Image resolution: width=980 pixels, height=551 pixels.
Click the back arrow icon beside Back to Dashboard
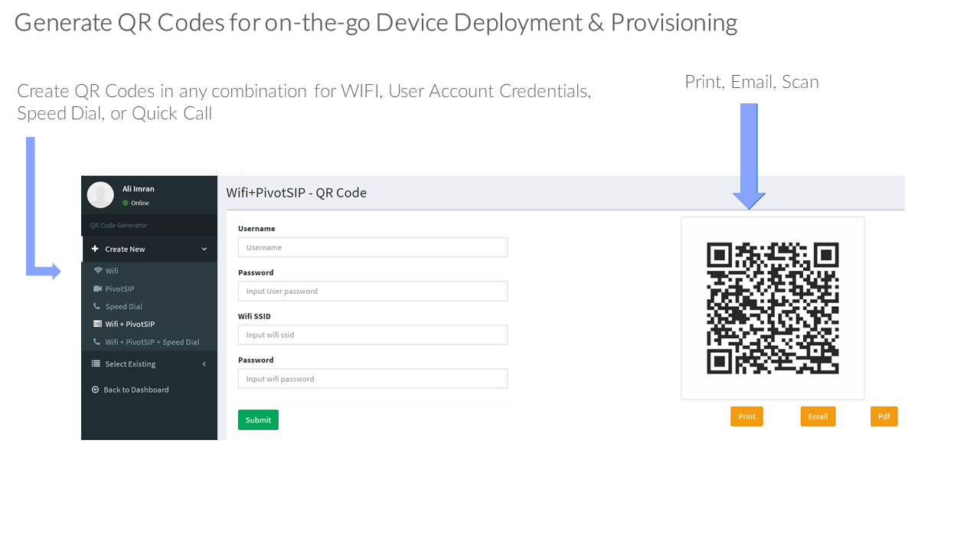[96, 390]
